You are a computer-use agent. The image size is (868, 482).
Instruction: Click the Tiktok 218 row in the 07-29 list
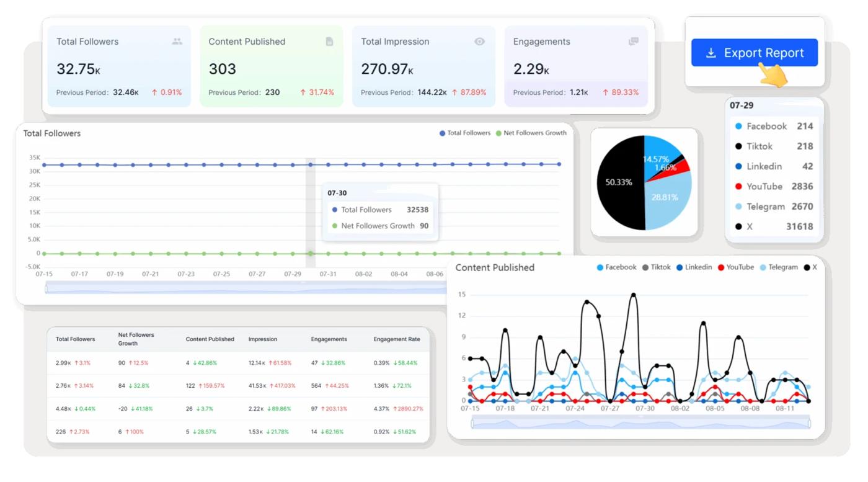click(774, 146)
